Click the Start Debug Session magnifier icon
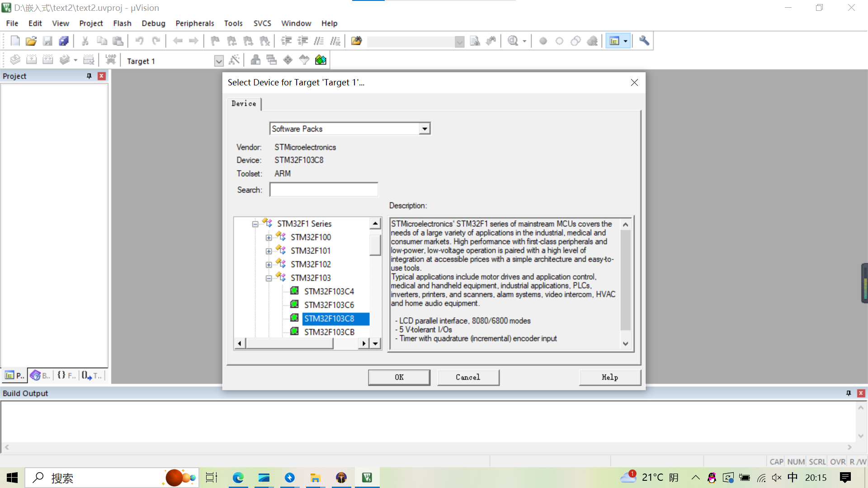This screenshot has height=488, width=868. point(513,41)
